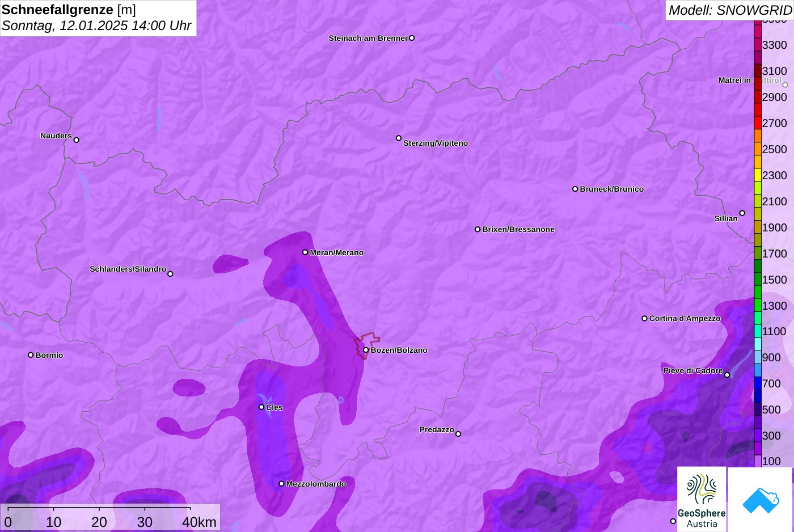794x532 pixels.
Task: Click the Sterzing/Vipiteno marker dot
Action: pos(399,138)
